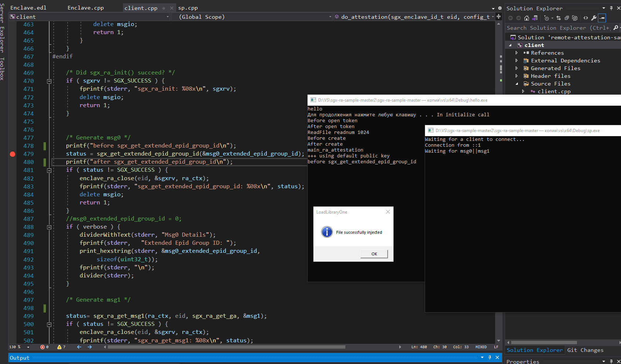
Task: Open Properties using the wrench icon
Action: tap(594, 18)
